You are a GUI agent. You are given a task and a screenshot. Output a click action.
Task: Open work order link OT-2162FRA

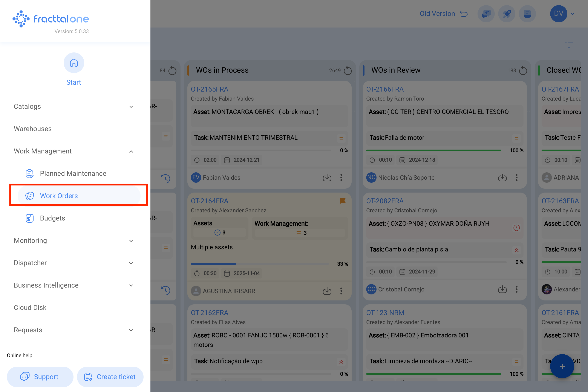[210, 313]
